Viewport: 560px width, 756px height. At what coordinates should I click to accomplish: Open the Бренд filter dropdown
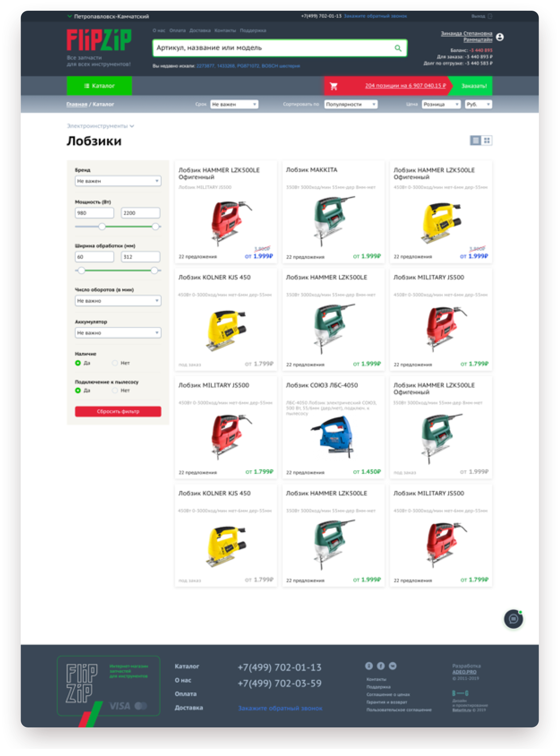click(118, 181)
